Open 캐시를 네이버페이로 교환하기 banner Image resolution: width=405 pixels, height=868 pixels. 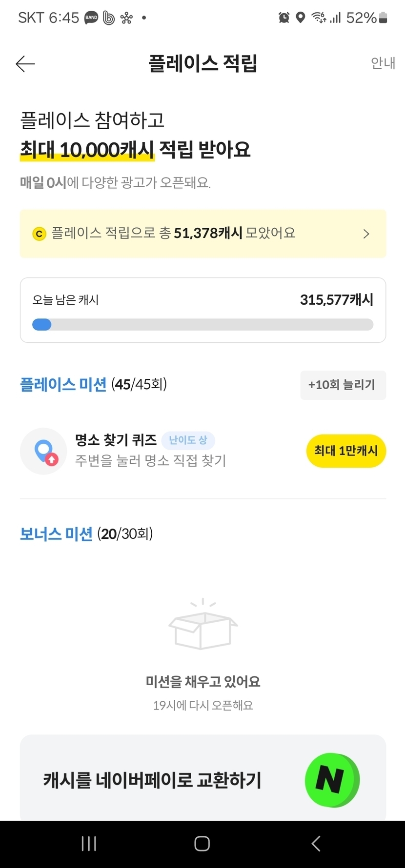pyautogui.click(x=152, y=780)
